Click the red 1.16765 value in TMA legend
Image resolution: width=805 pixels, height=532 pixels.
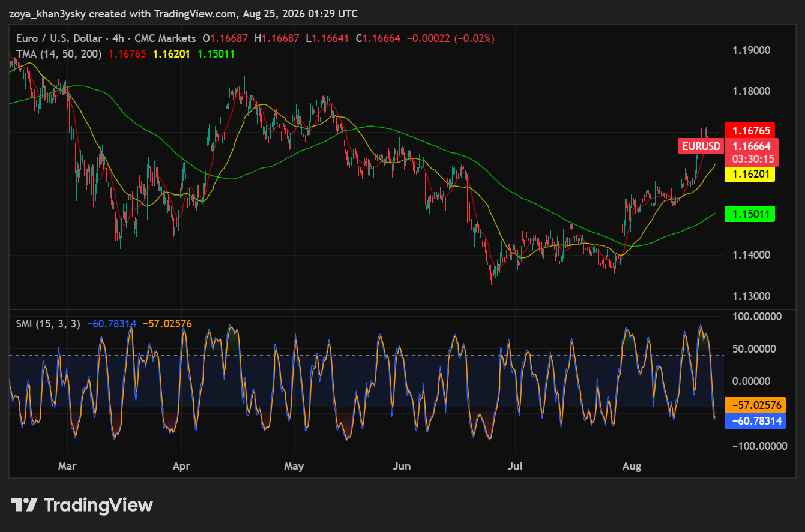127,54
